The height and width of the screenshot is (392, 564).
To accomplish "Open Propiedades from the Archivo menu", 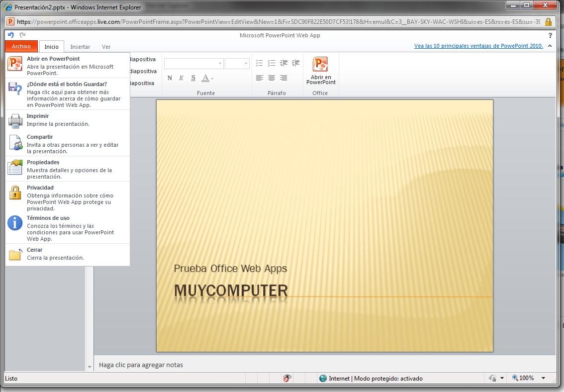I will tap(68, 169).
